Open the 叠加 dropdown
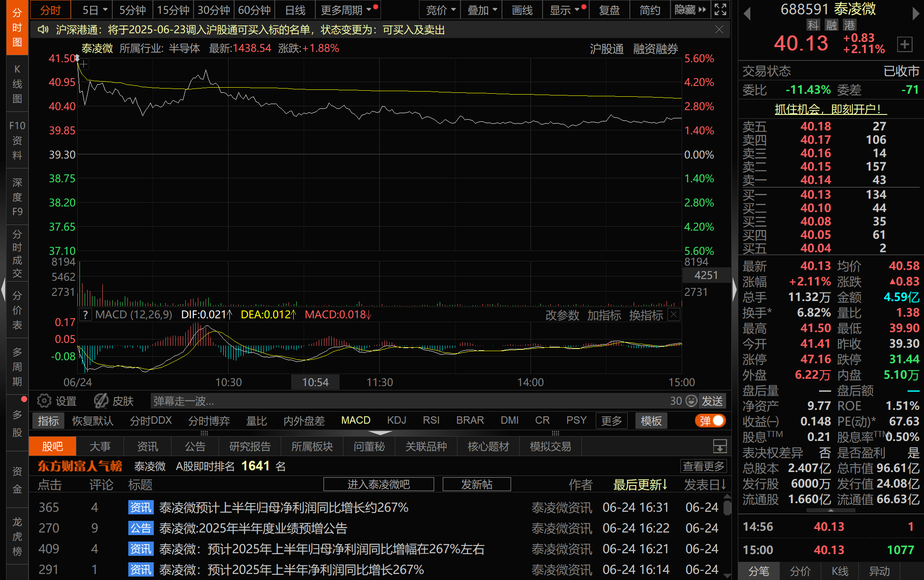924x580 pixels. coord(482,10)
